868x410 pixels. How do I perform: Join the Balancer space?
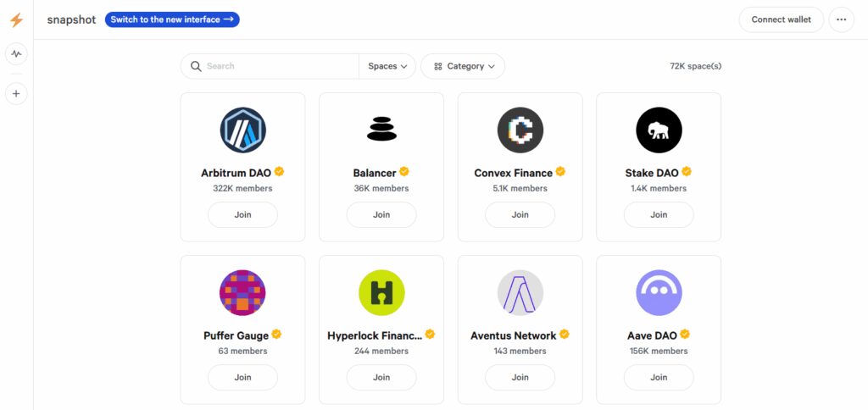point(381,214)
